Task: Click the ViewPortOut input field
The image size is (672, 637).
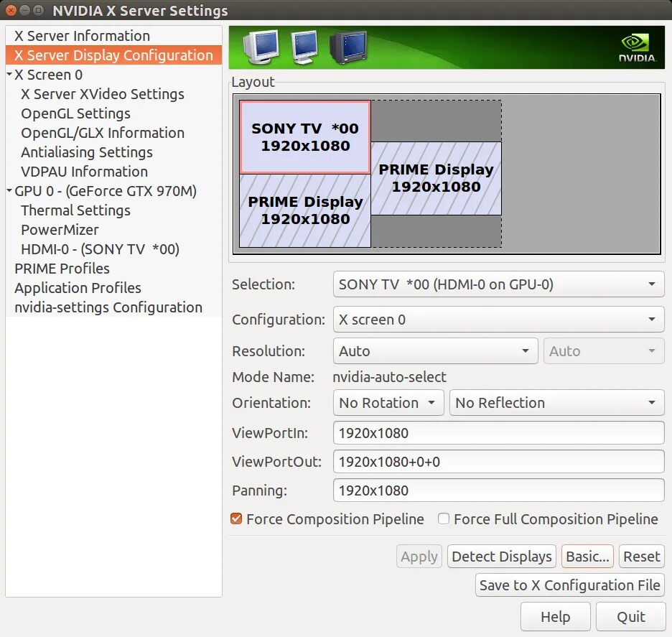Action: [498, 462]
